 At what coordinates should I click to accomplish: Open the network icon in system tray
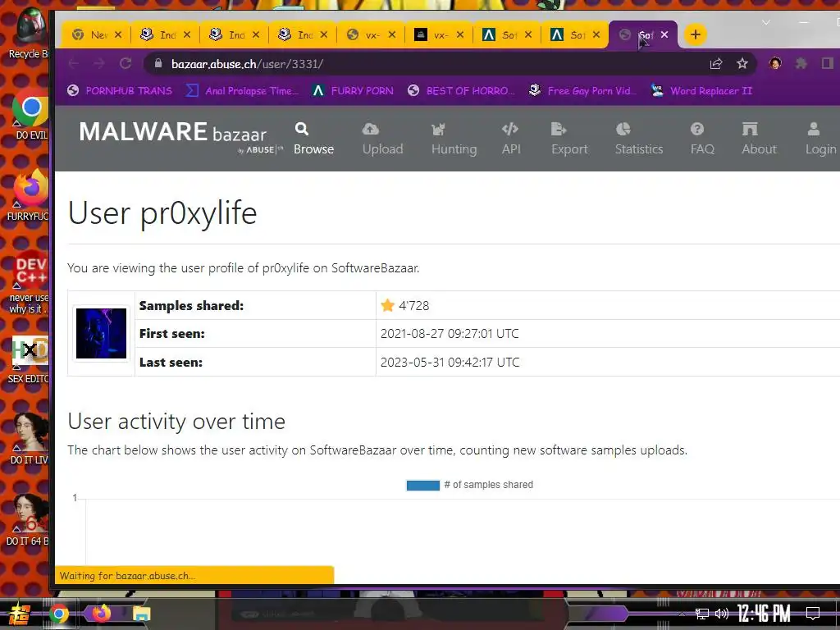coord(701,614)
